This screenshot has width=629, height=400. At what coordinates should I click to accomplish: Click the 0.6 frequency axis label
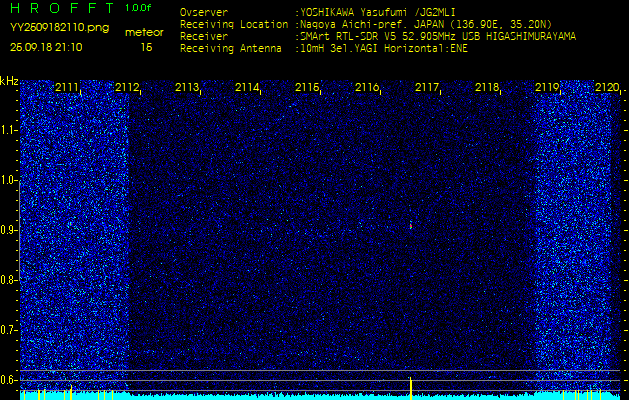[x=7, y=380]
